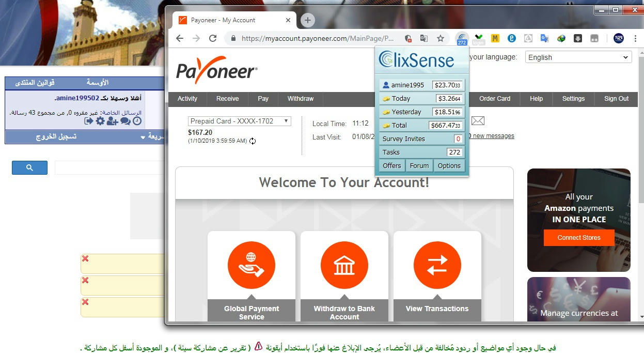This screenshot has width=644, height=353.
Task: Open the Order Card menu item
Action: pos(495,99)
